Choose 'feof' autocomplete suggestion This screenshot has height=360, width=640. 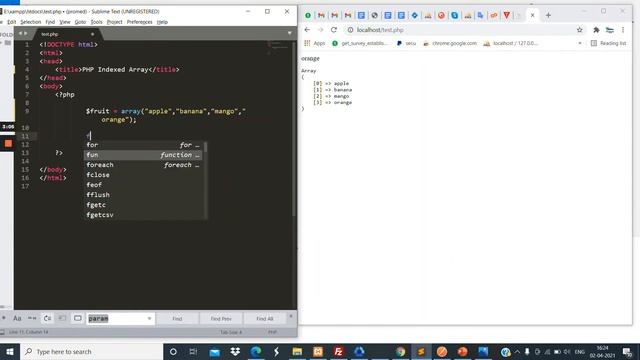143,185
